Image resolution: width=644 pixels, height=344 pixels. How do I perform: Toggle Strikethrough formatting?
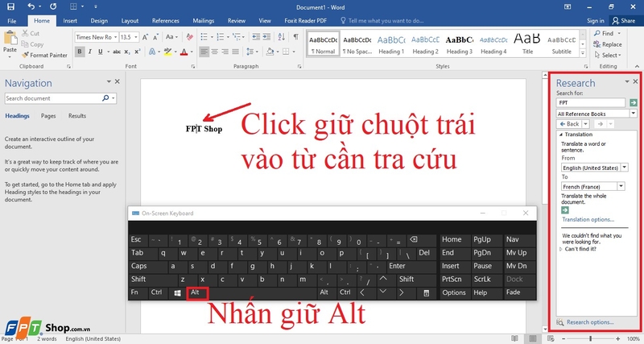click(117, 52)
